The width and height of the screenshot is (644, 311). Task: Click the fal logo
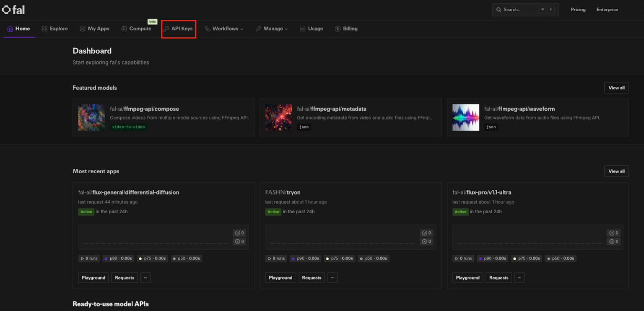coord(13,9)
